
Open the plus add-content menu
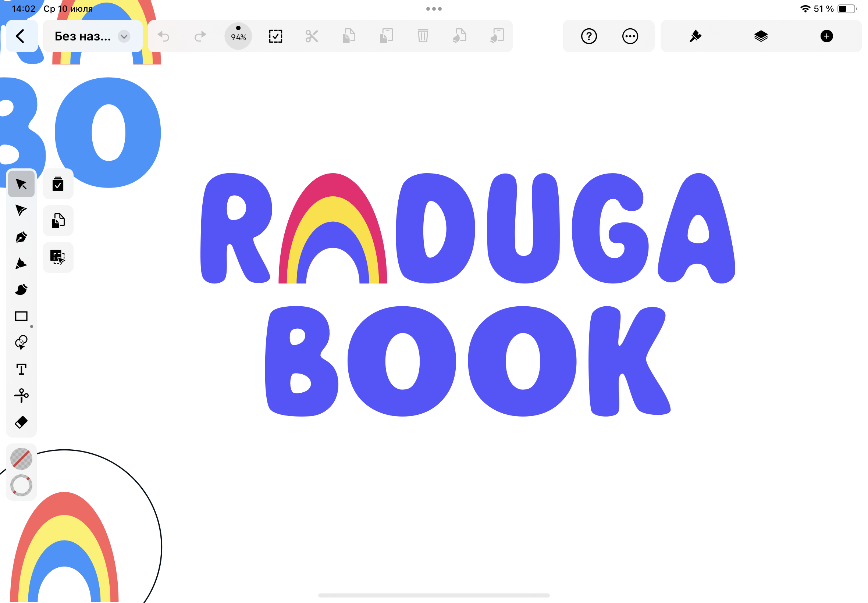[826, 36]
